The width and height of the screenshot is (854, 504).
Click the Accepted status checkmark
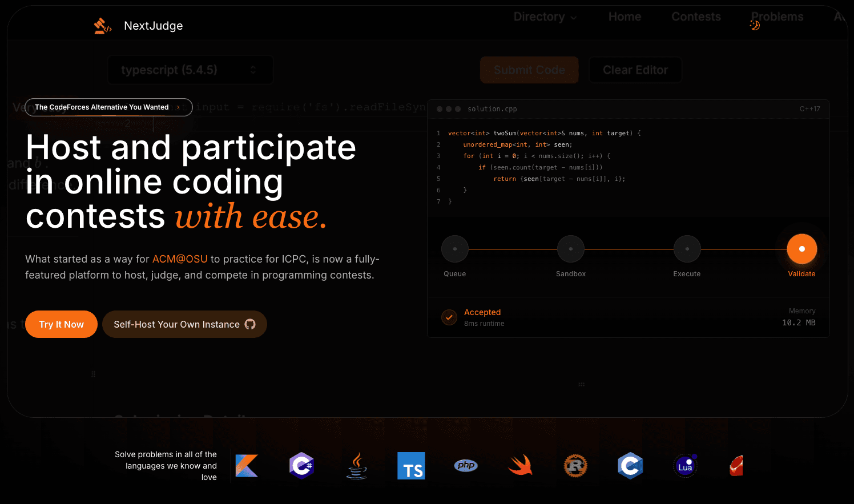(x=449, y=317)
